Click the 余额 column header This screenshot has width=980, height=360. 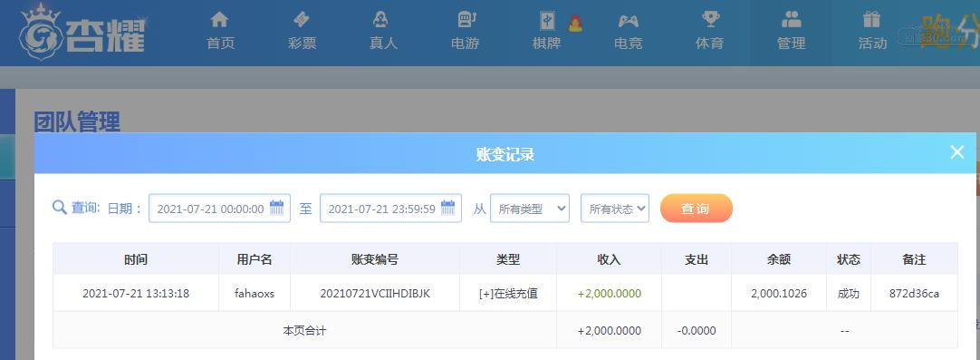coord(779,259)
